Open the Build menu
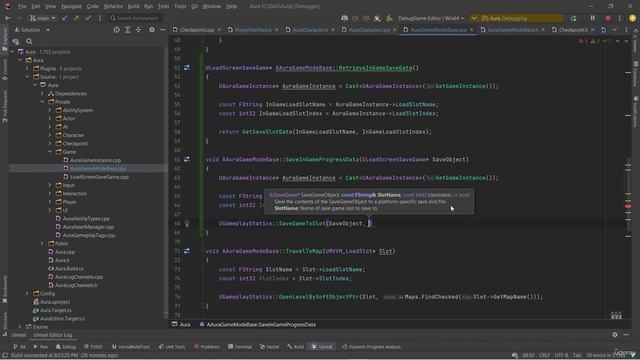640x360 pixels. coord(133,7)
